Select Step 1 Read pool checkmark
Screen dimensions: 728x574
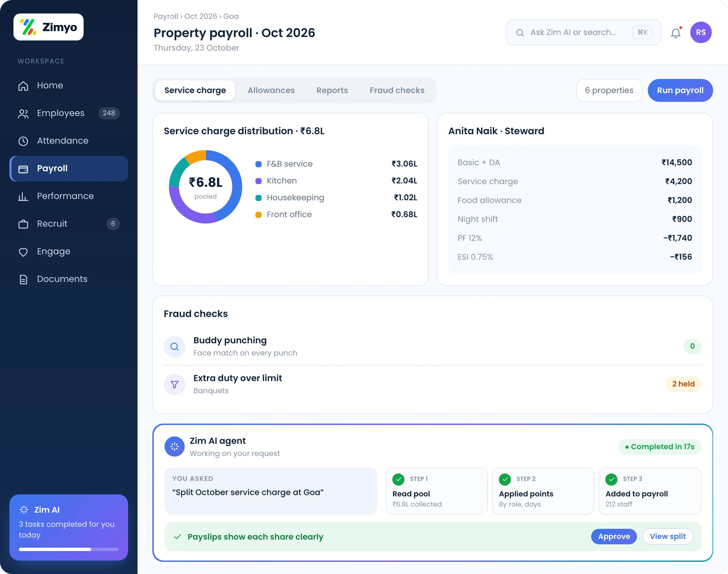coord(398,479)
